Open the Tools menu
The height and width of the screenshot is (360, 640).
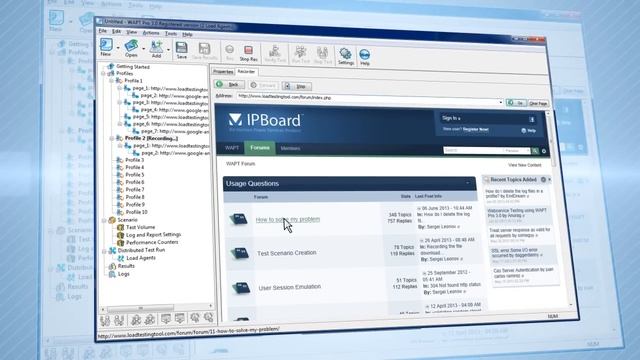coord(171,33)
